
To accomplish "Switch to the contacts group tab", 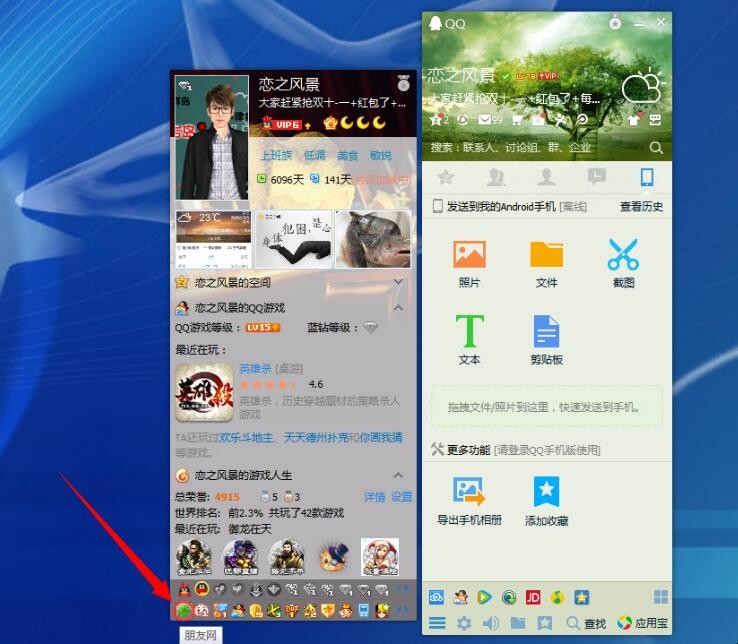I will (496, 177).
